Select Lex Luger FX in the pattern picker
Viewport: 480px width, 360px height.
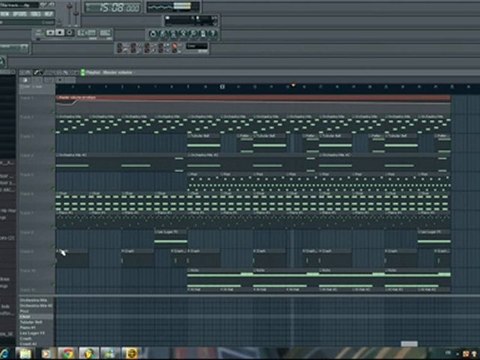pyautogui.click(x=32, y=333)
